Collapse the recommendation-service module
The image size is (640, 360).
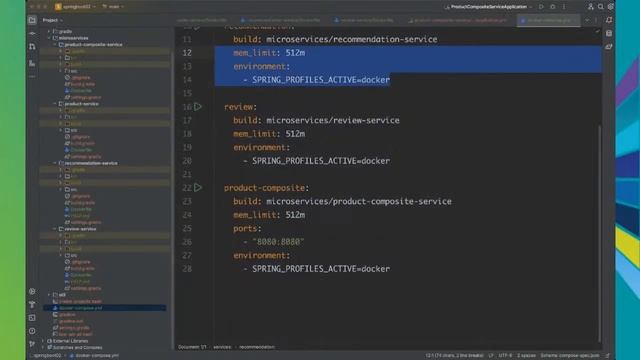(x=55, y=163)
